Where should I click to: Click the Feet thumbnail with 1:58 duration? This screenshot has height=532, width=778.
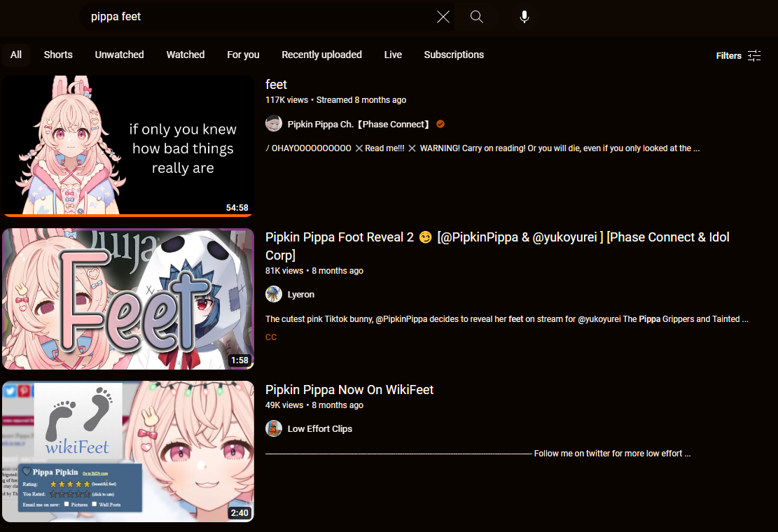[128, 299]
